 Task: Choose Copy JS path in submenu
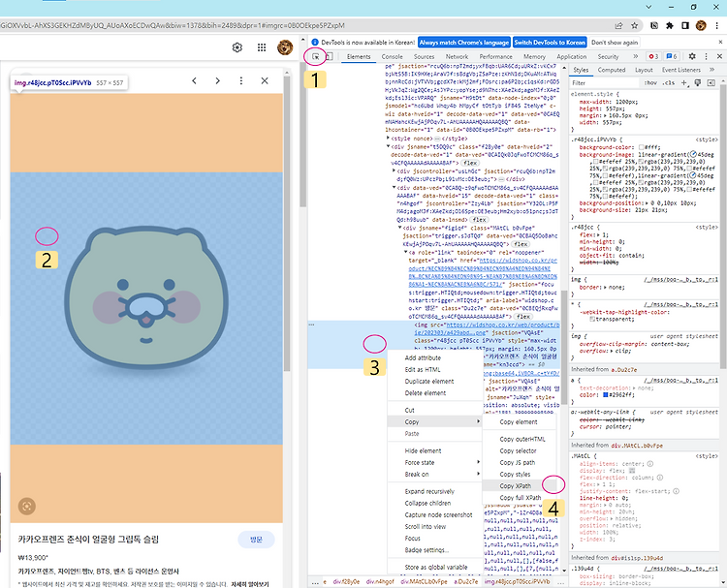pos(519,462)
